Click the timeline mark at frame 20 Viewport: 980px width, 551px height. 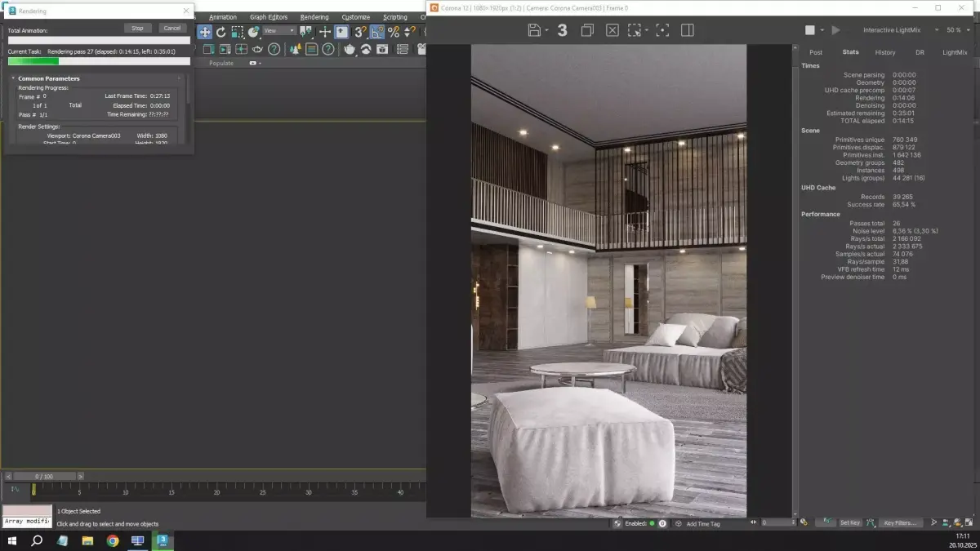coord(216,491)
